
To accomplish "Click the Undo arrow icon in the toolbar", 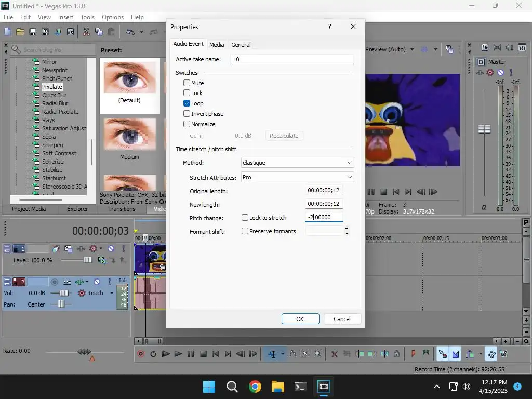I will (130, 32).
